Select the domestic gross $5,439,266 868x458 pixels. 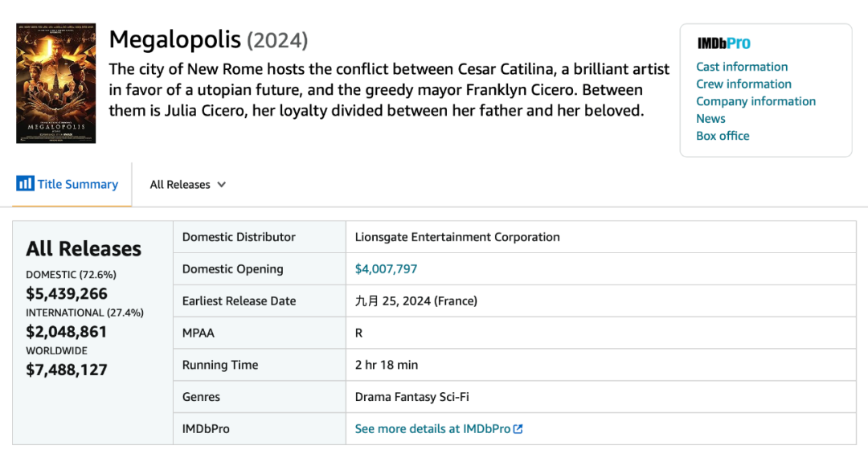[67, 293]
